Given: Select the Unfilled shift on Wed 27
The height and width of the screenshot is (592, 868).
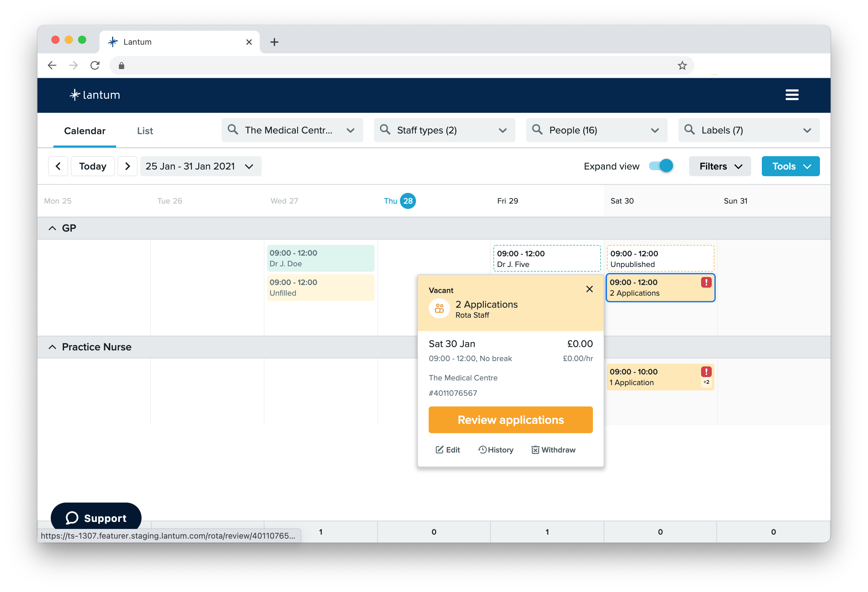Looking at the screenshot, I should click(320, 287).
